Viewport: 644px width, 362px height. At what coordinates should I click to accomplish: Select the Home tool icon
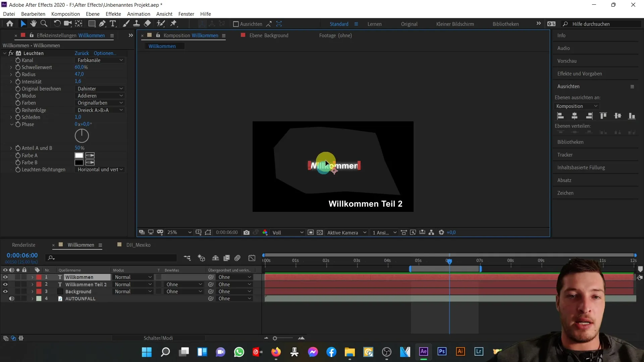[10, 24]
